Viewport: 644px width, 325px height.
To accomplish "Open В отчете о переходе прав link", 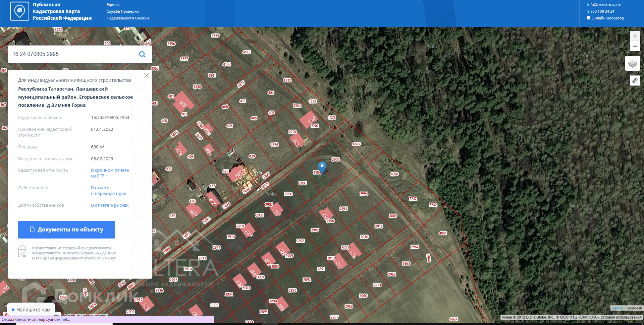I will [x=109, y=191].
